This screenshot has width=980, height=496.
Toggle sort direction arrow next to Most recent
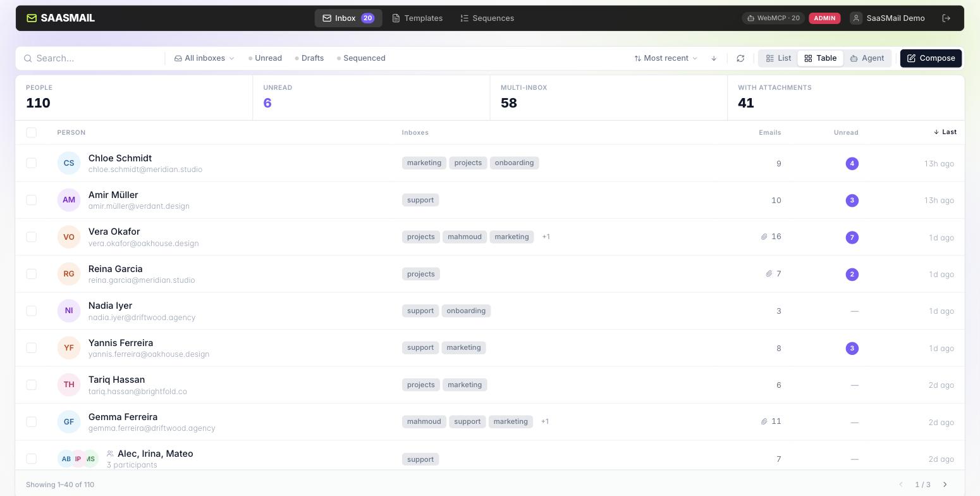click(x=714, y=58)
